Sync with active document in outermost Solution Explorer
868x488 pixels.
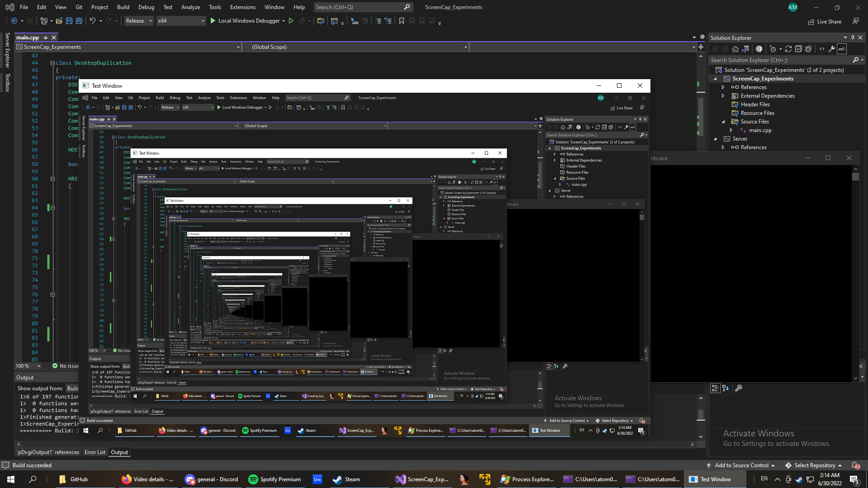[788, 49]
